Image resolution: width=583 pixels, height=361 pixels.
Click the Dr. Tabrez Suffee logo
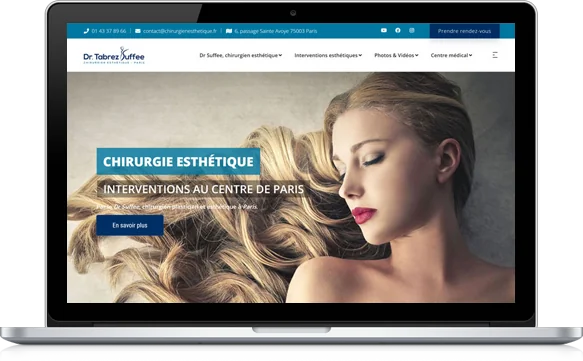coord(114,56)
